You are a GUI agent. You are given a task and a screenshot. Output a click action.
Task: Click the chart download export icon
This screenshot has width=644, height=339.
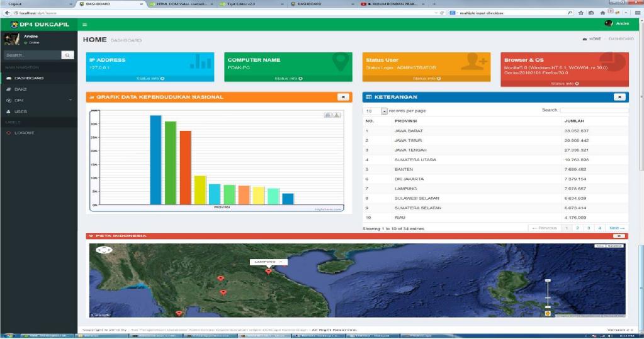337,115
